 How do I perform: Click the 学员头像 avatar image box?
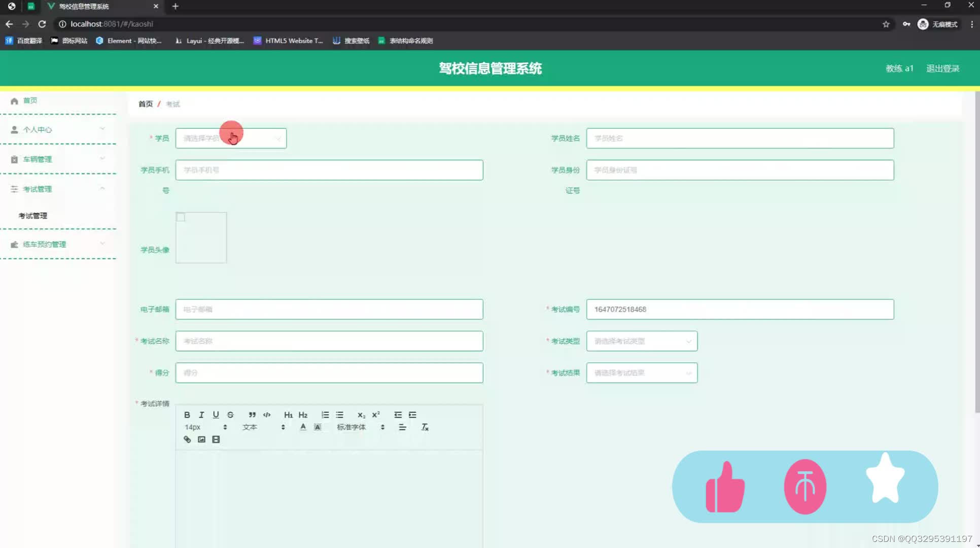tap(201, 237)
